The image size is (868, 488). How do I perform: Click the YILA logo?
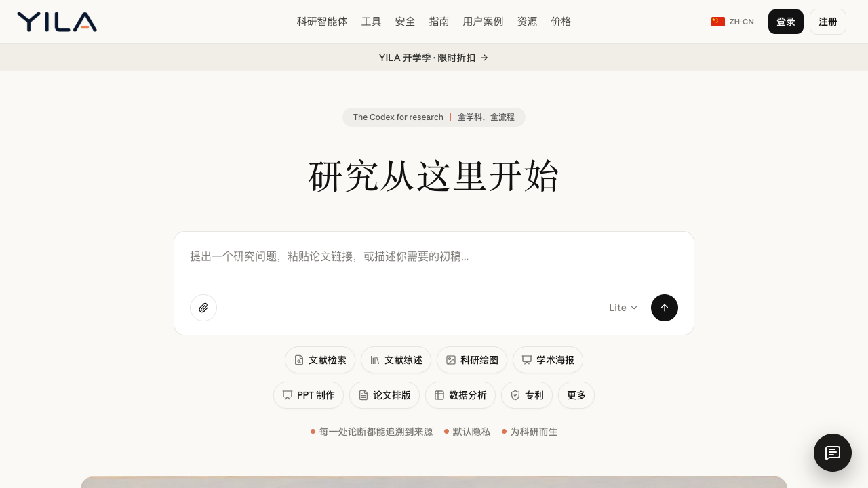[57, 22]
